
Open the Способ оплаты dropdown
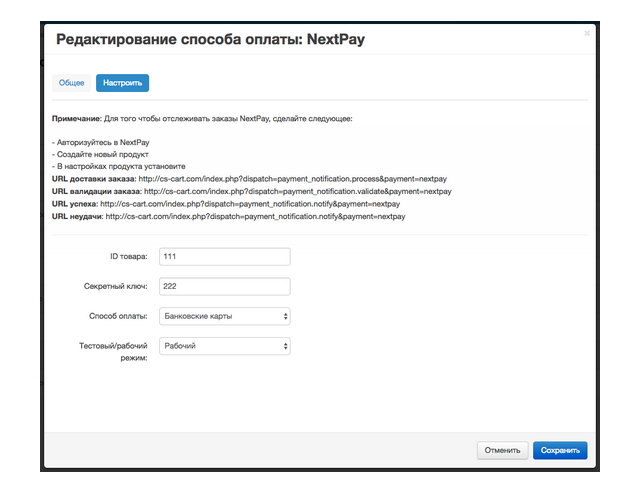pos(223,316)
